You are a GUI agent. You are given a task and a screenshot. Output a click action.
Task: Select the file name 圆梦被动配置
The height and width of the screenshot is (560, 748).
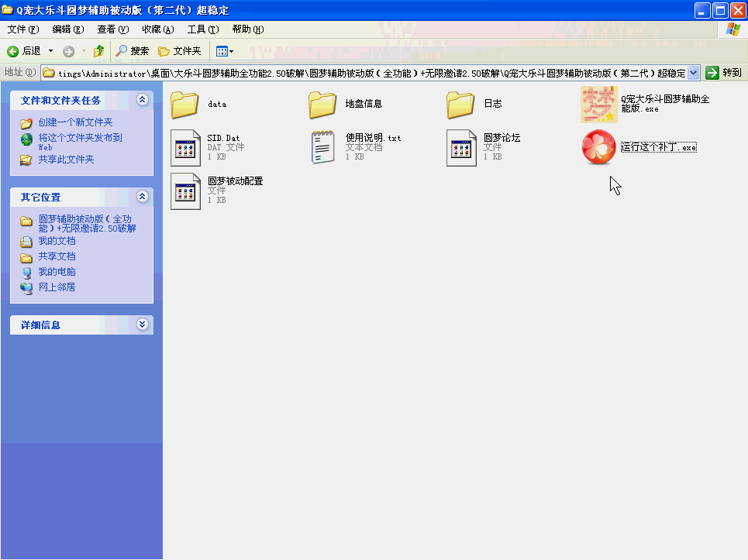pyautogui.click(x=235, y=181)
